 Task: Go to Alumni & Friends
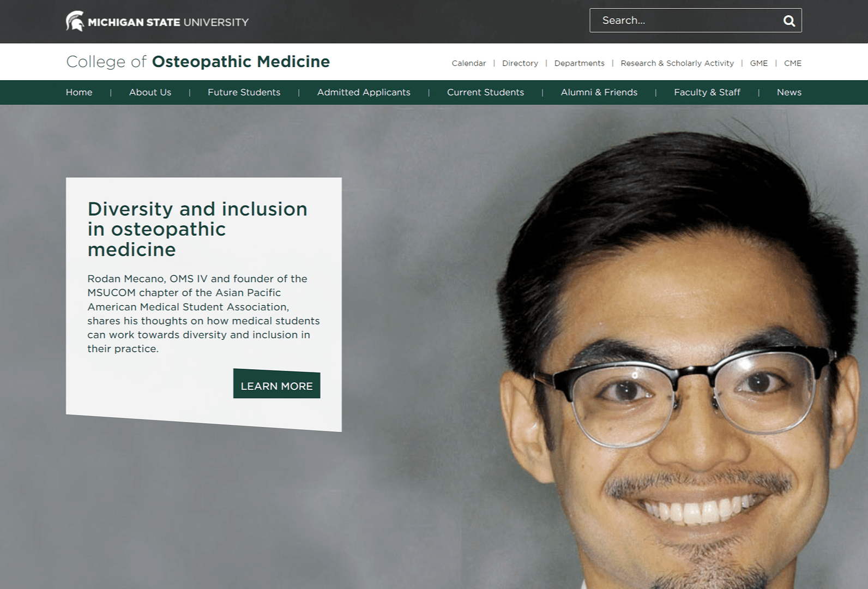(x=599, y=92)
